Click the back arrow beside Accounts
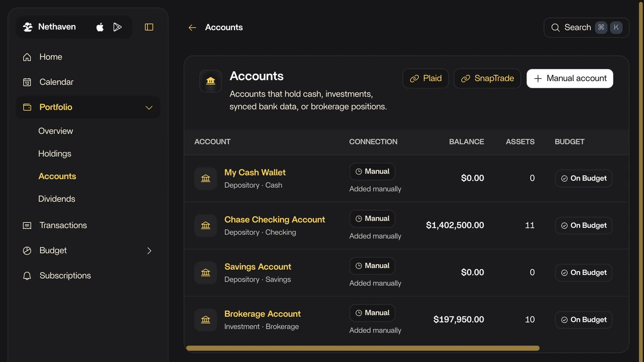 click(x=192, y=27)
